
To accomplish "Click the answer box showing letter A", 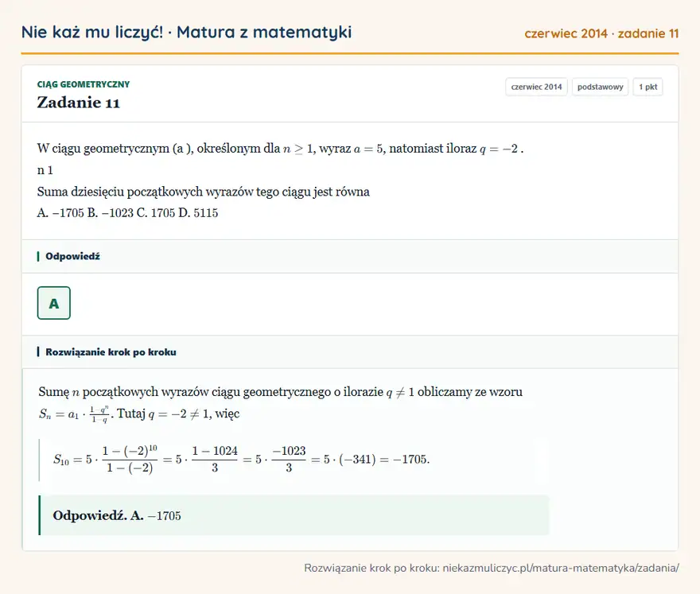I will (53, 303).
